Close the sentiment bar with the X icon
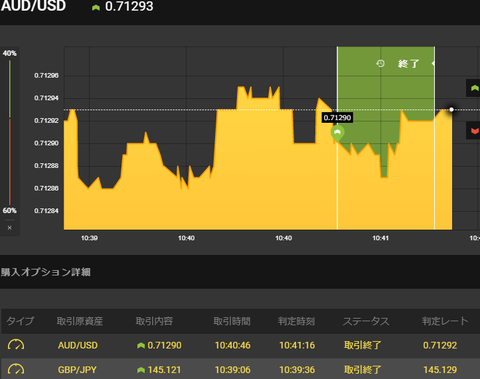Viewport: 480px width, 379px height. (x=10, y=228)
